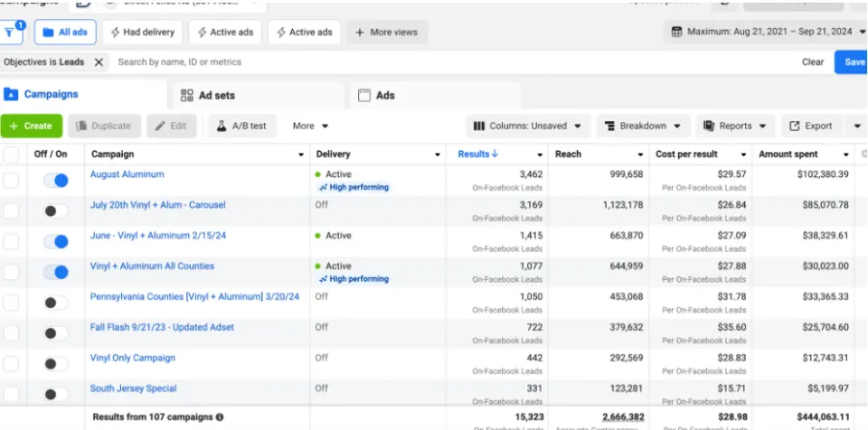Viewport: 868px width, 430px height.
Task: Open July 20th Vinyl + Alum - Carousel link
Action: tap(157, 205)
